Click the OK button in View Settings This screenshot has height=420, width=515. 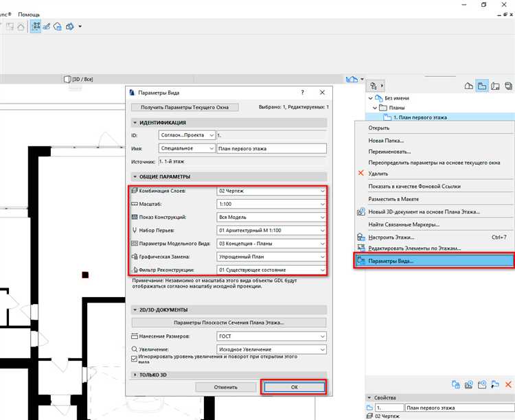(x=294, y=387)
